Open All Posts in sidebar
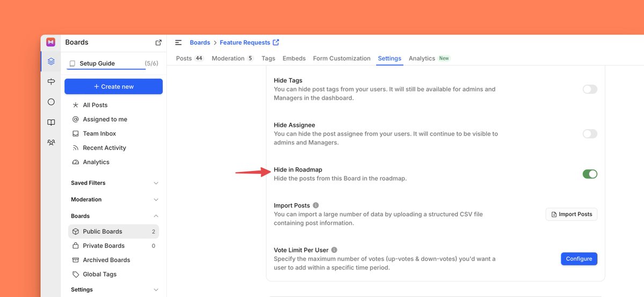Viewport: 644px width, 297px height. point(114,105)
